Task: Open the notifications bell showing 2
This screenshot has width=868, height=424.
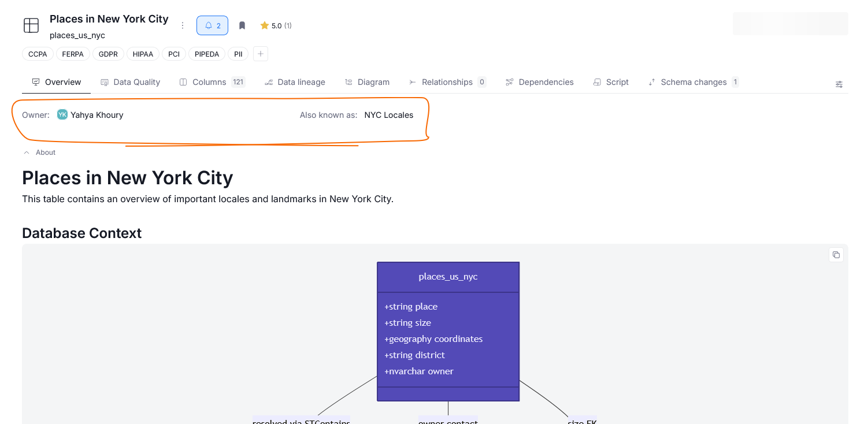Action: [x=212, y=25]
